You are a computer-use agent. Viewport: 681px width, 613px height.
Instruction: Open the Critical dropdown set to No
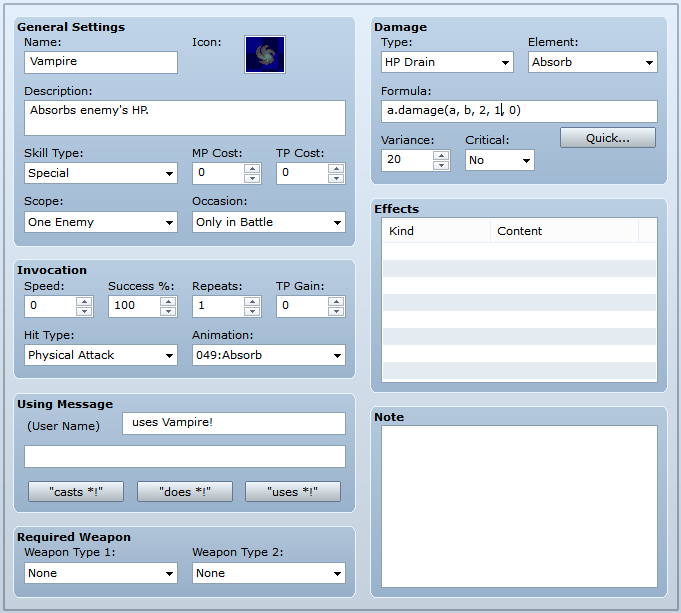click(x=499, y=160)
